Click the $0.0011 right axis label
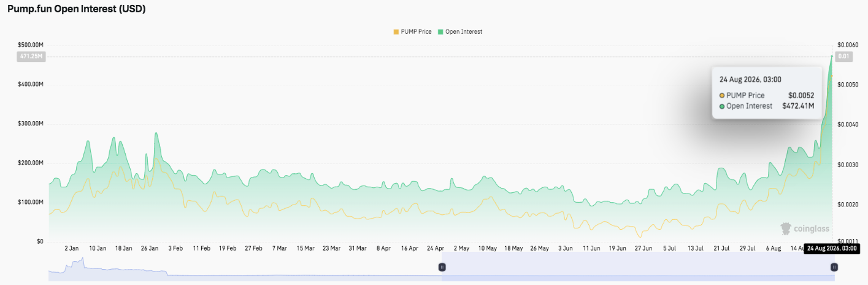 point(847,241)
